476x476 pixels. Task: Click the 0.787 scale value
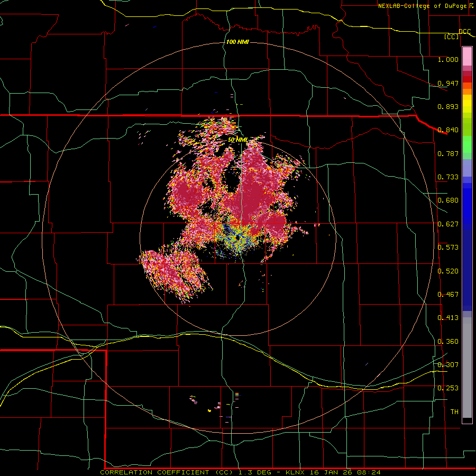coord(448,153)
